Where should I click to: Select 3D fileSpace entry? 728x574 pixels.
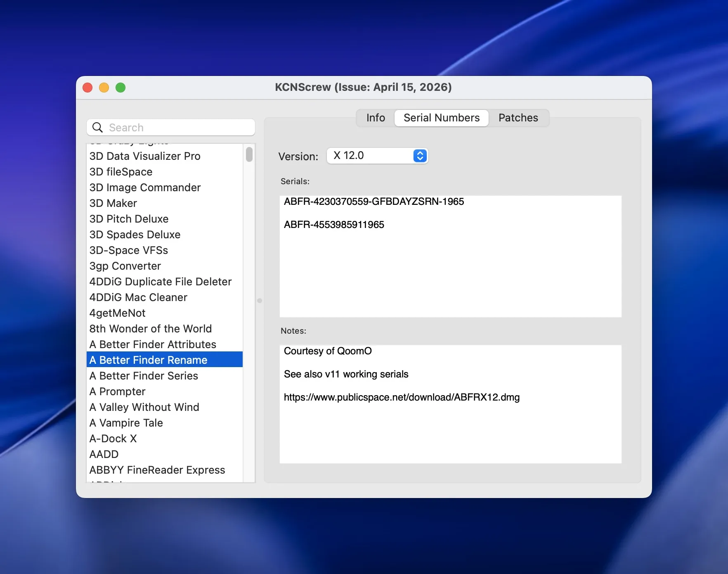pos(165,172)
